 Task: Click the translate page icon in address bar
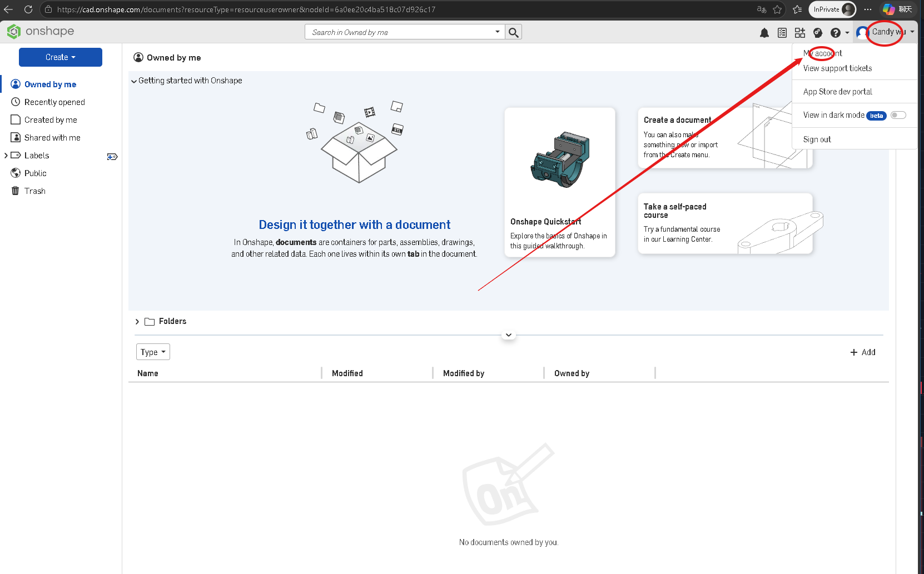(x=762, y=9)
